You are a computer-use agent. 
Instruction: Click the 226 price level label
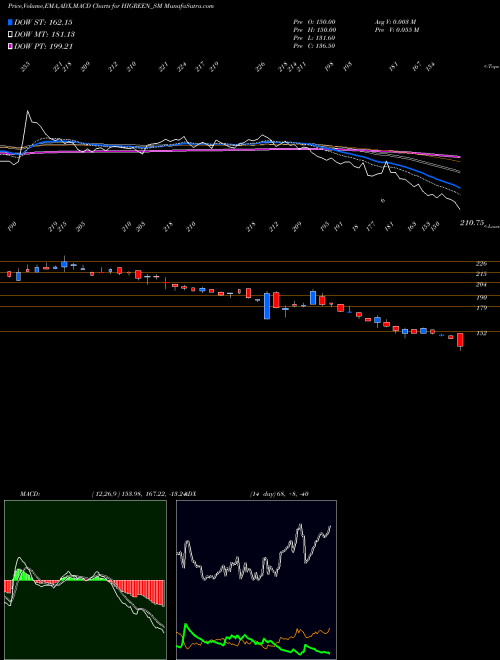click(481, 263)
